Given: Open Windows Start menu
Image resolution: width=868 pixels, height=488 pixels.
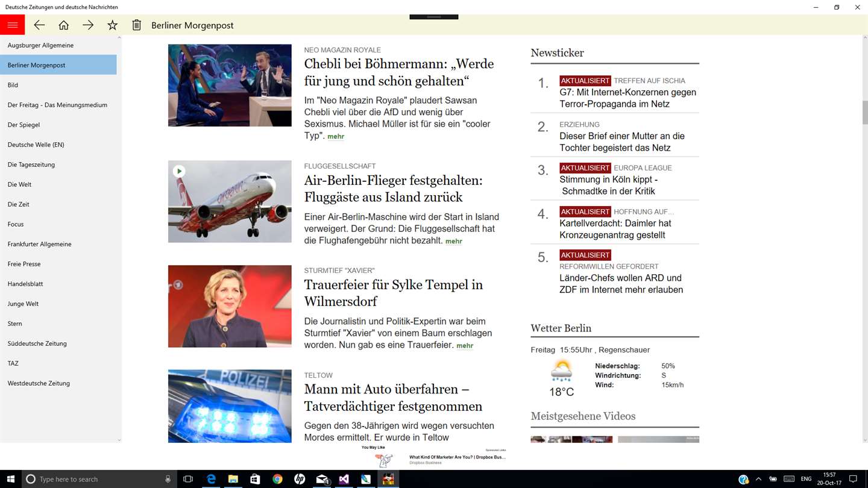Looking at the screenshot, I should (11, 479).
